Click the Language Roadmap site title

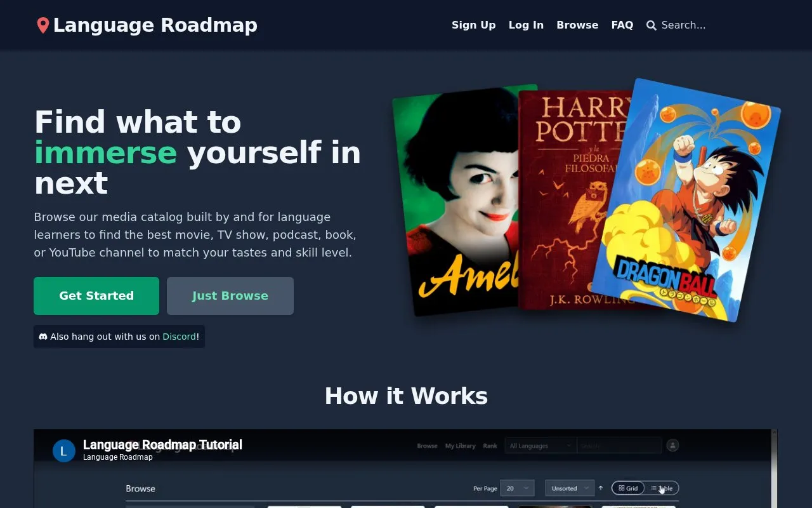(155, 25)
